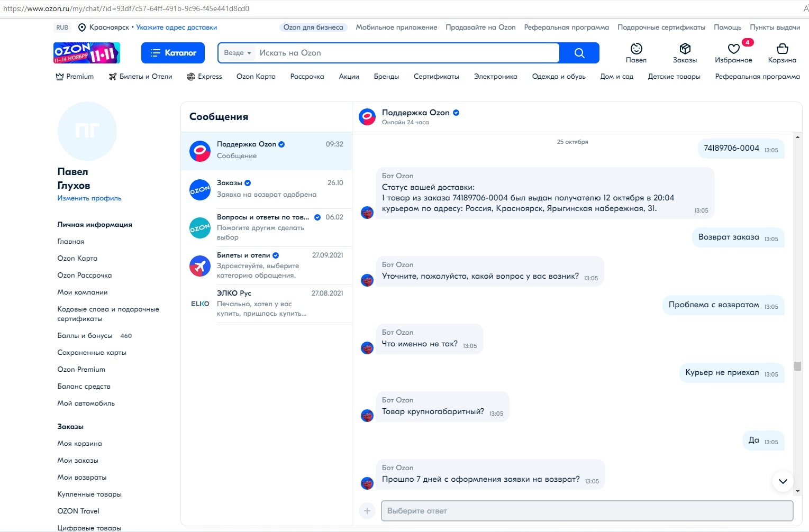Open the Каталог menu button
Viewport: 809px width, 532px height.
[173, 53]
